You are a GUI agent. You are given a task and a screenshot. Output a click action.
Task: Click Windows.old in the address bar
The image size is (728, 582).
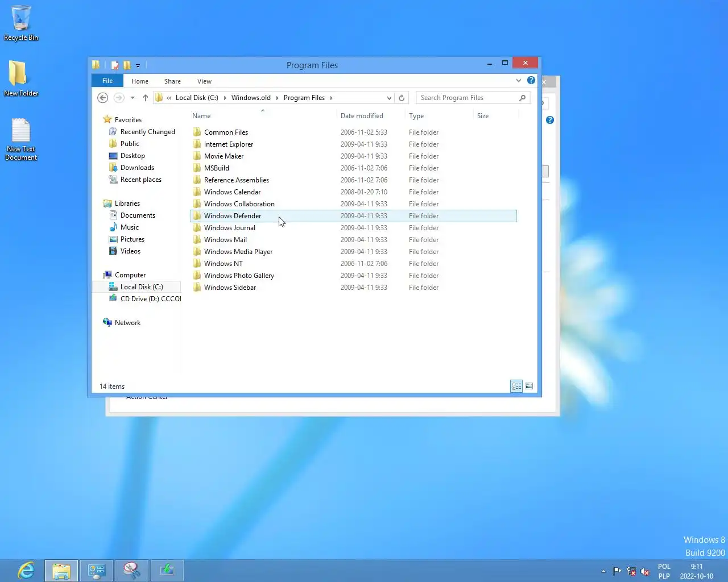pos(251,98)
